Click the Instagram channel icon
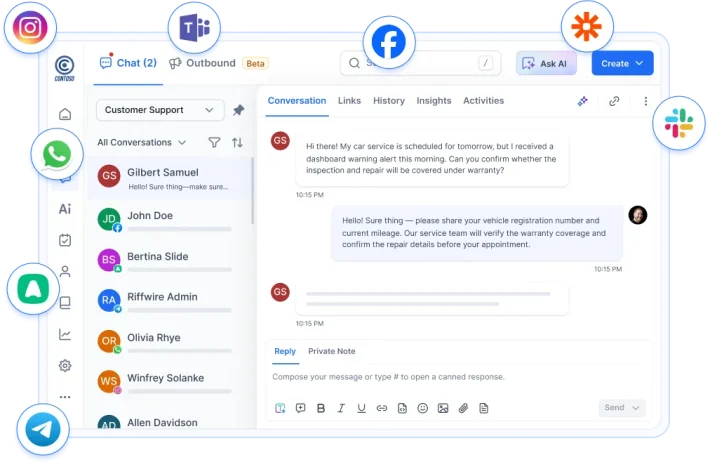The height and width of the screenshot is (469, 710). (30, 28)
